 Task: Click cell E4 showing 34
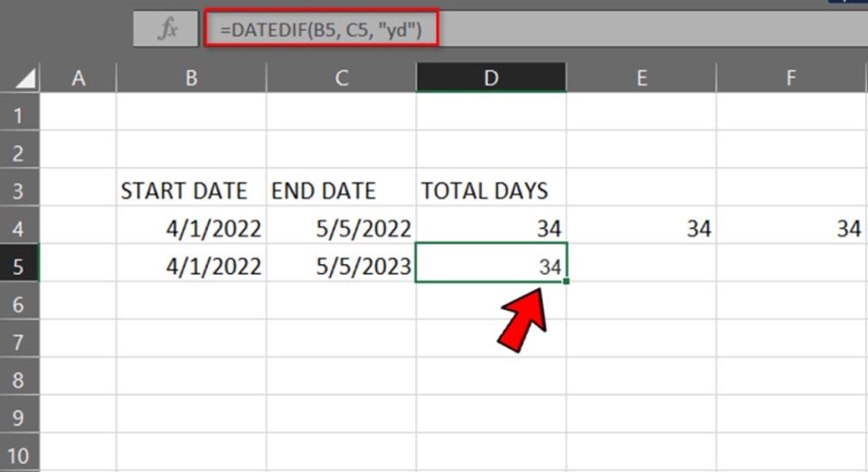(642, 229)
